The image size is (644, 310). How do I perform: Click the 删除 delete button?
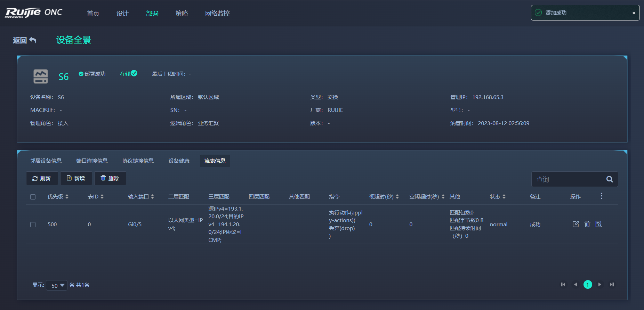[x=110, y=178]
